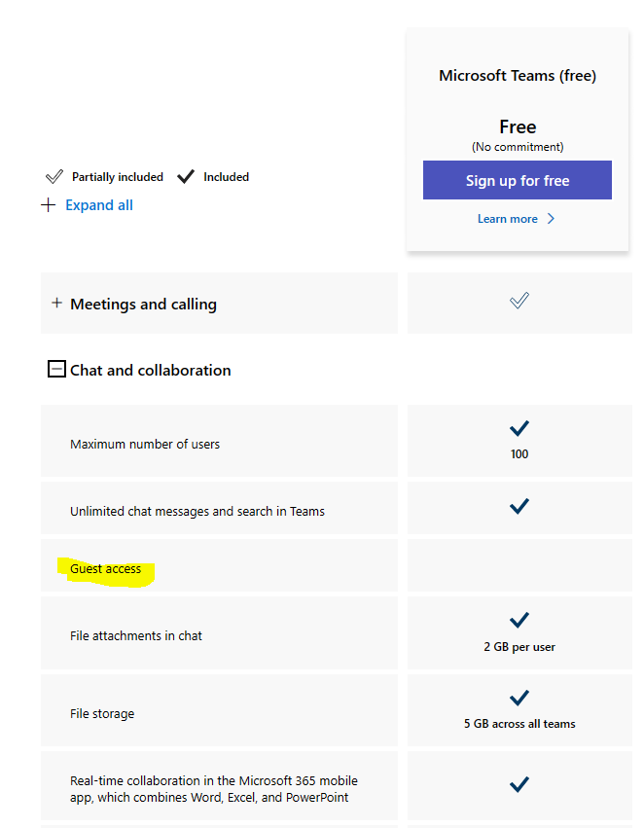Image resolution: width=644 pixels, height=828 pixels.
Task: Click the Microsoft Teams (free) plan title
Action: (x=518, y=76)
